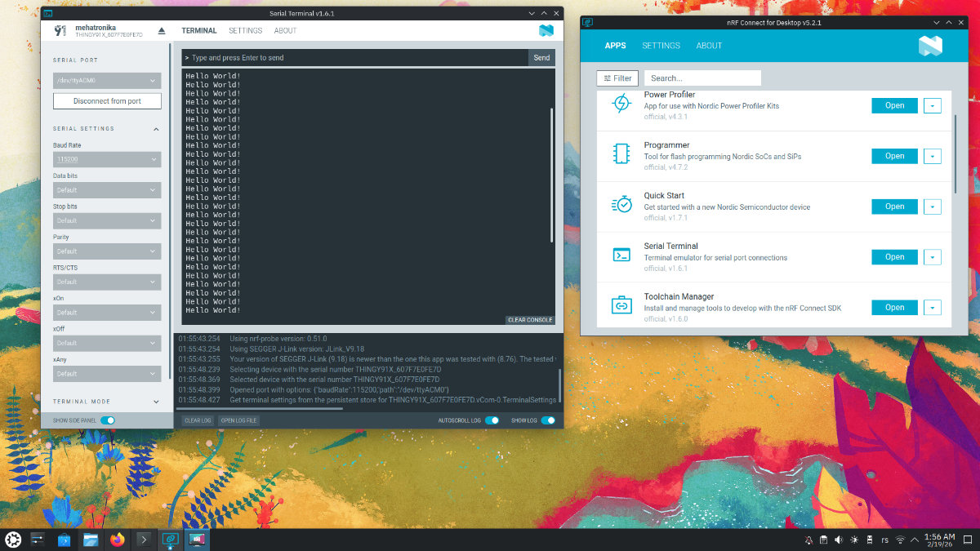Click the Toolchain Manager toolbox icon

621,305
